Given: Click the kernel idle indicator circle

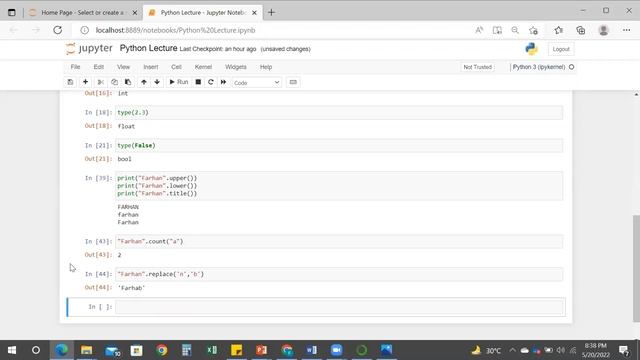Looking at the screenshot, I should point(571,67).
